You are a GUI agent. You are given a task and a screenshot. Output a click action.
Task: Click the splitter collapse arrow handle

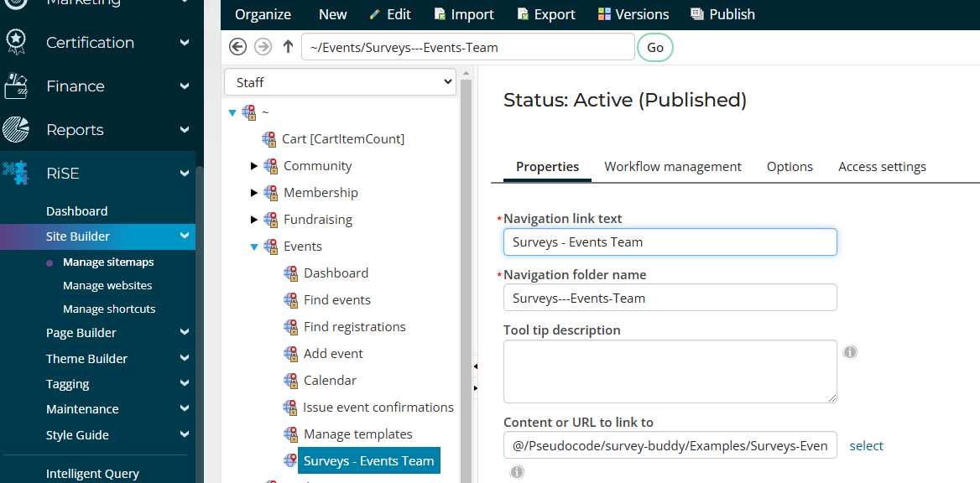coord(475,366)
